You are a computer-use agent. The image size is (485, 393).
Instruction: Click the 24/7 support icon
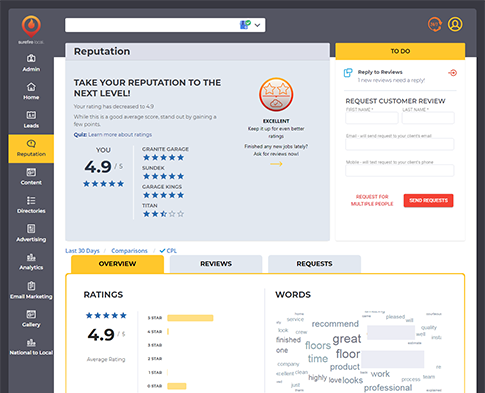tap(435, 24)
